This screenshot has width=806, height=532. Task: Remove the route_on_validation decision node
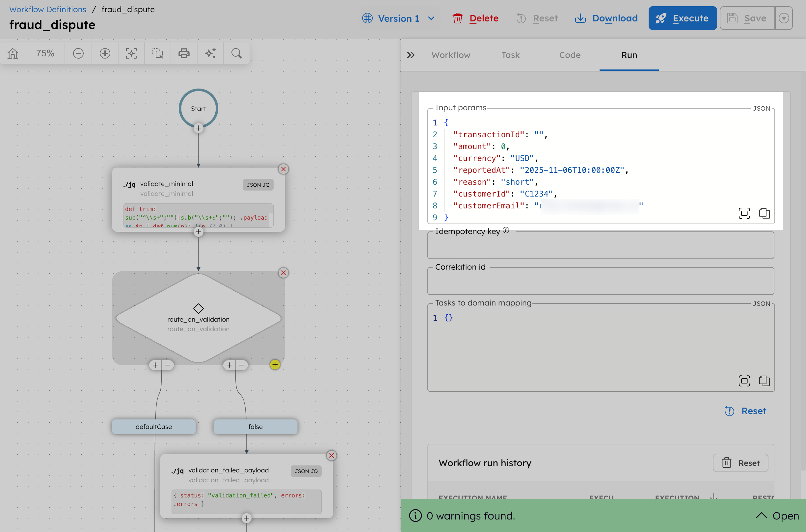point(283,273)
